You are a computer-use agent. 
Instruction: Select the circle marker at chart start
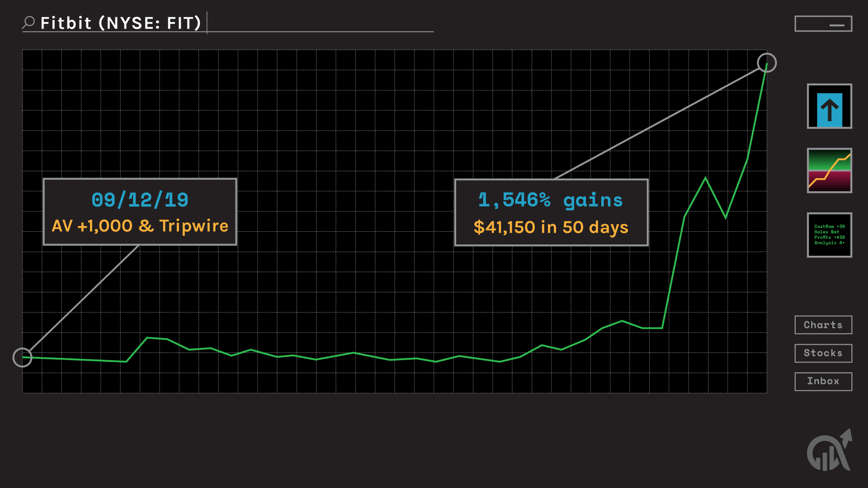click(x=22, y=357)
